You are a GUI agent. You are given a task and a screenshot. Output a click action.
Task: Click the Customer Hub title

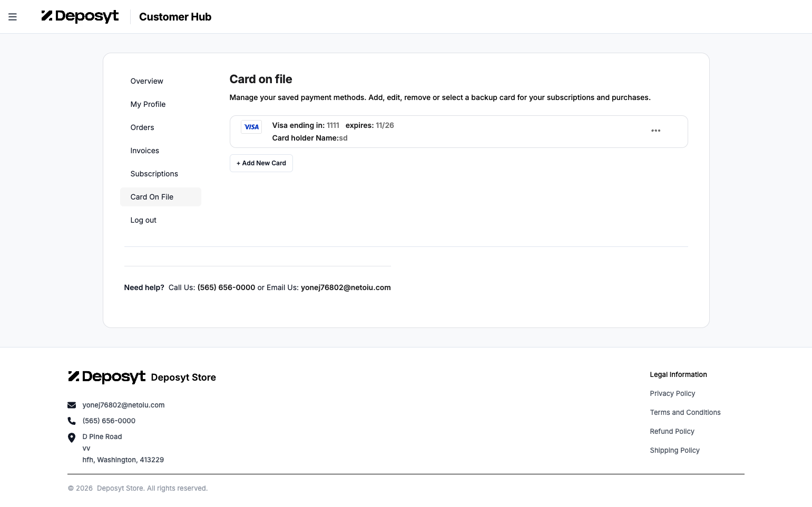pos(175,17)
